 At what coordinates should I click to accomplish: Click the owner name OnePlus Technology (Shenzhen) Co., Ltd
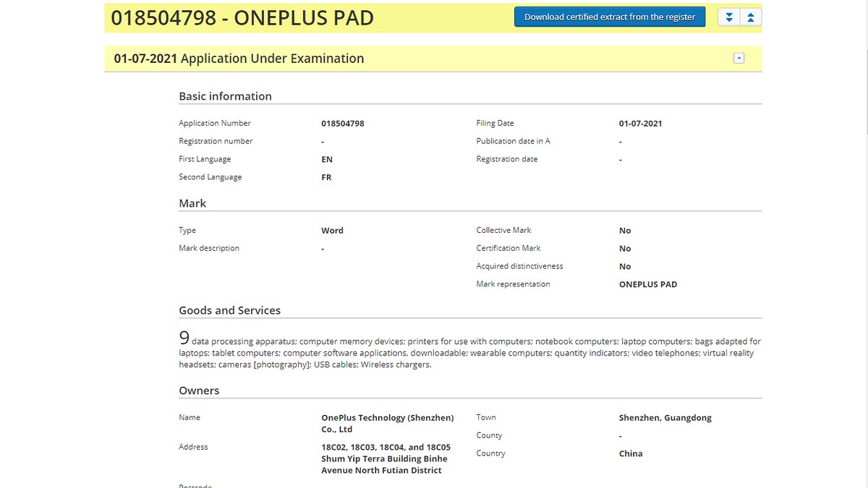(388, 423)
